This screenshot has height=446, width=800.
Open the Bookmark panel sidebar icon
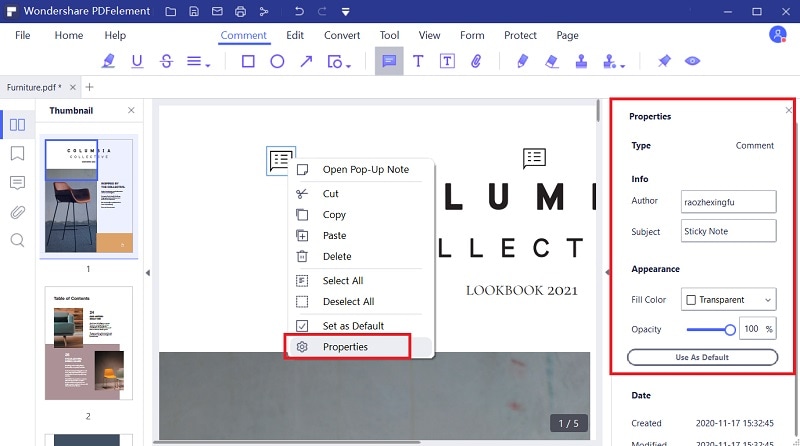(x=17, y=153)
